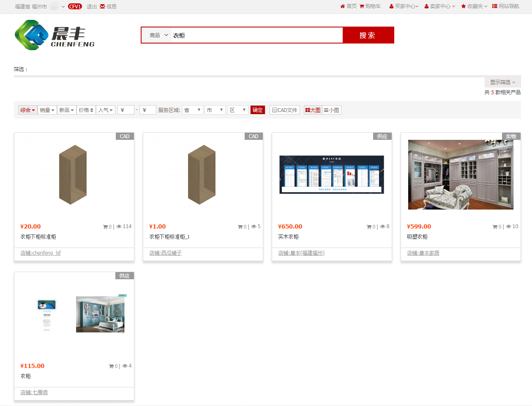Screen dimensions: 532x406
Task: Open the shopping cart (购物车) icon
Action: 362,6
